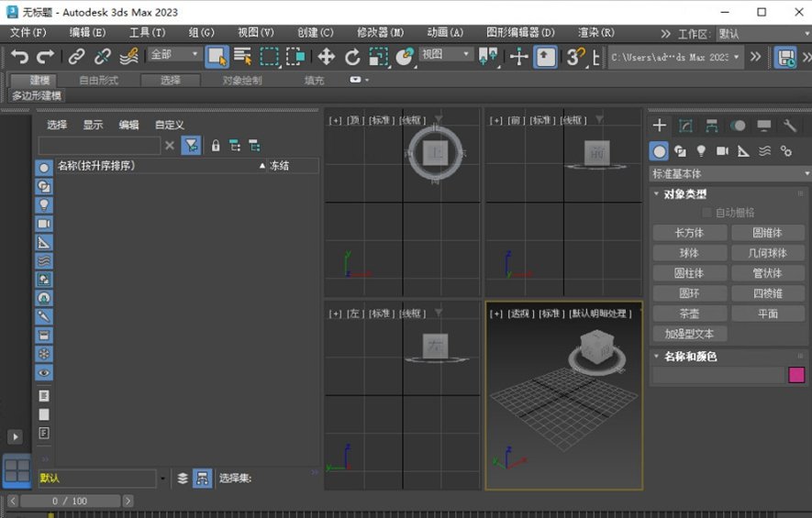Click the Scene Explorer search field
812x518 pixels.
pyautogui.click(x=99, y=146)
